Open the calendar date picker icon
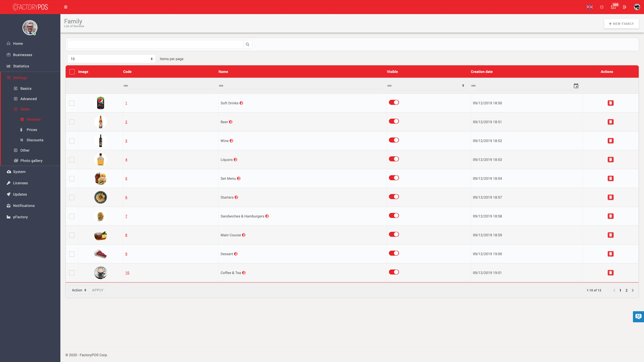 tap(576, 86)
